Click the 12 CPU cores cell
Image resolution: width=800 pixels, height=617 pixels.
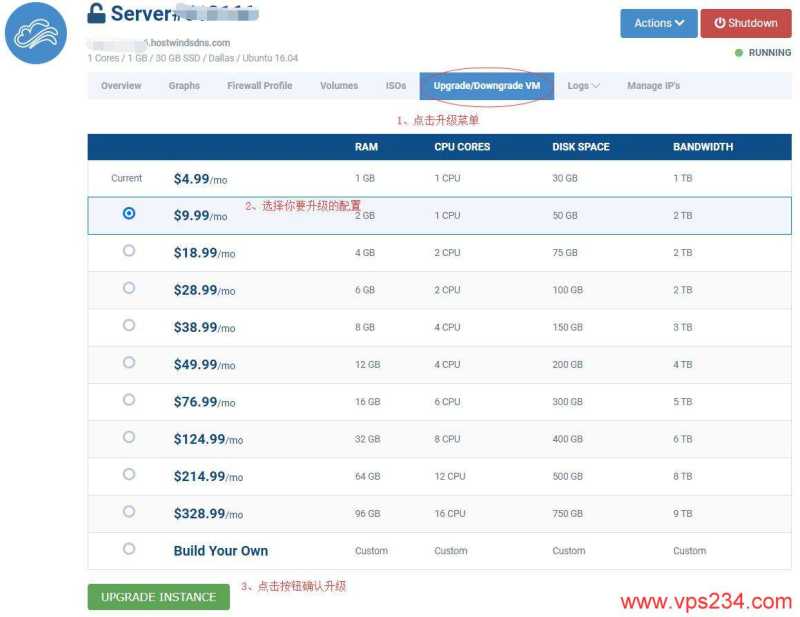(x=449, y=476)
